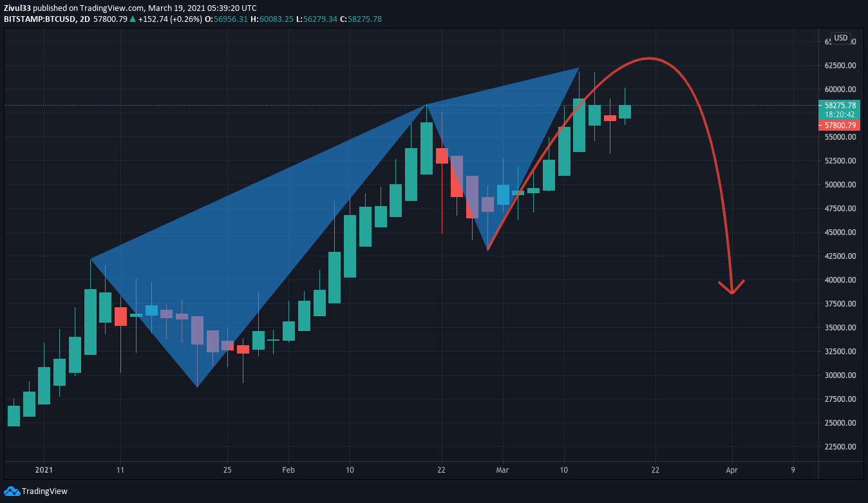Click the 32500.00 price axis label
The height and width of the screenshot is (503, 868).
(840, 352)
